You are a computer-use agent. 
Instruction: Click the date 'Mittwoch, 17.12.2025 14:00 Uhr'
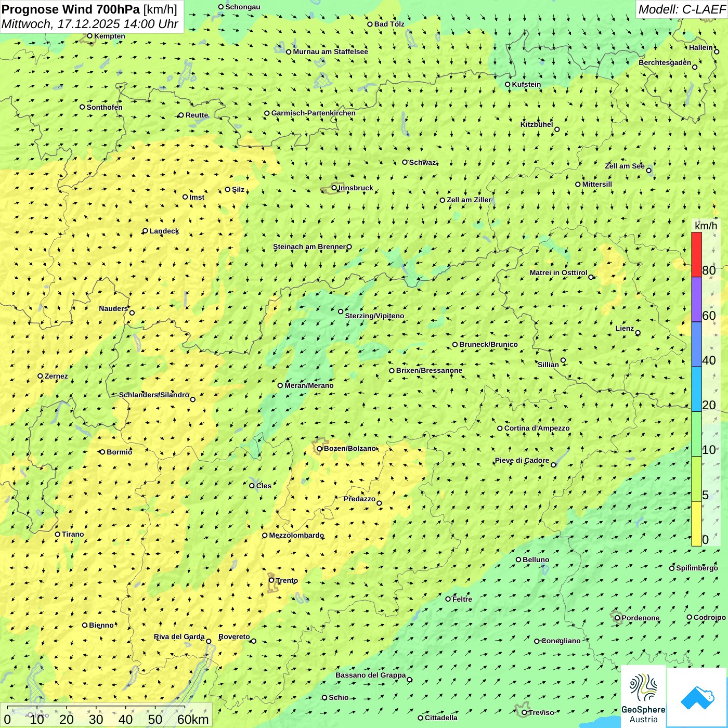[x=90, y=24]
